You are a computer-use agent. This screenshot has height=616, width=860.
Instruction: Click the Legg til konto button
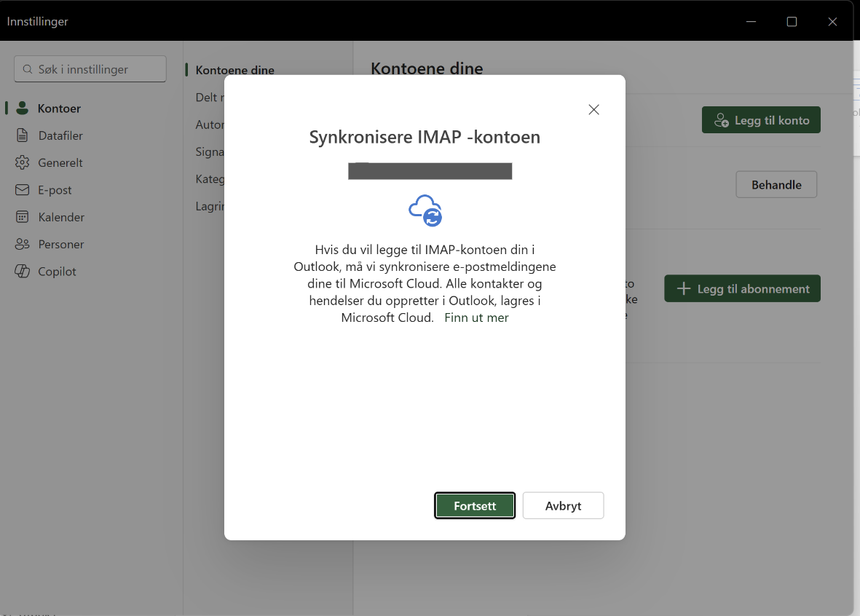coord(761,120)
